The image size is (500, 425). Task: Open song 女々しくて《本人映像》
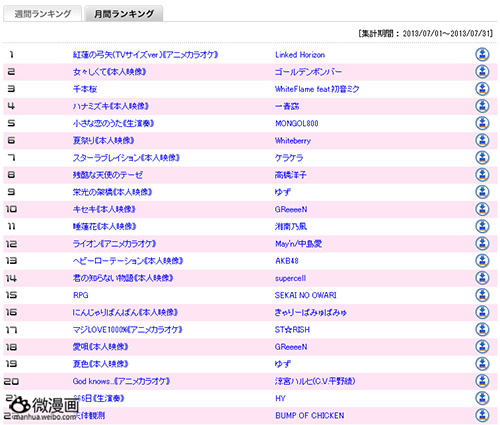click(109, 72)
